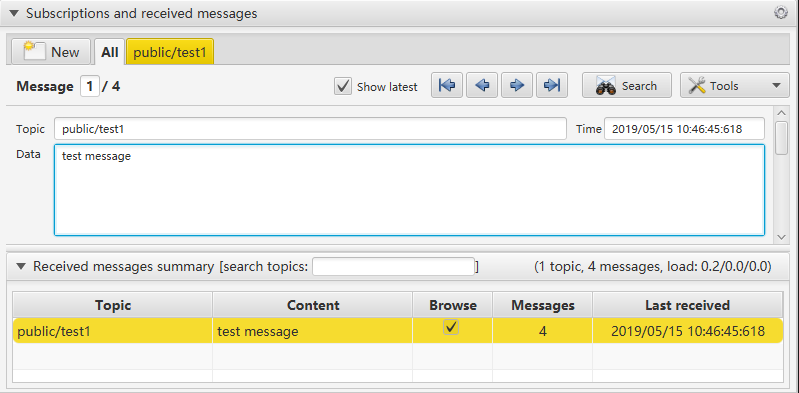Sort by the Topic column header
The width and height of the screenshot is (799, 393).
click(x=113, y=305)
